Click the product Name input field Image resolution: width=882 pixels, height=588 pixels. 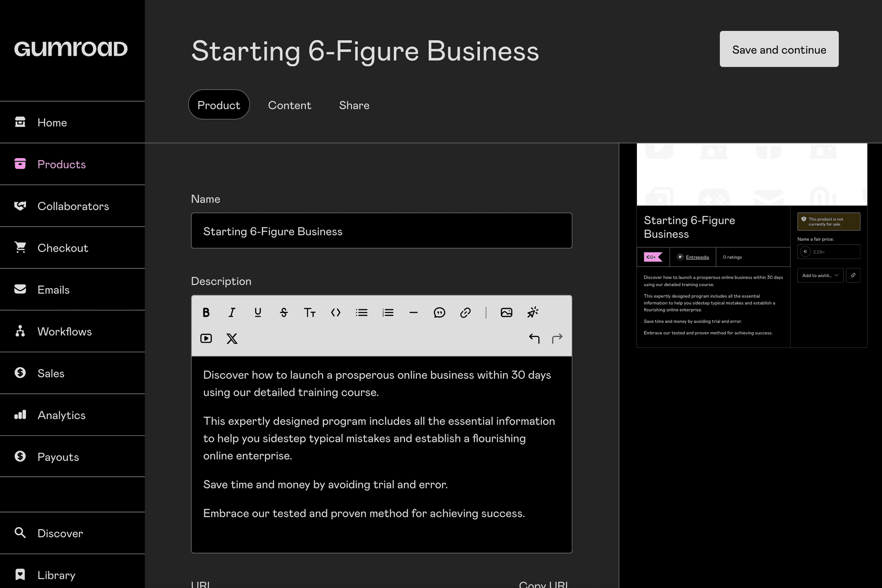382,231
